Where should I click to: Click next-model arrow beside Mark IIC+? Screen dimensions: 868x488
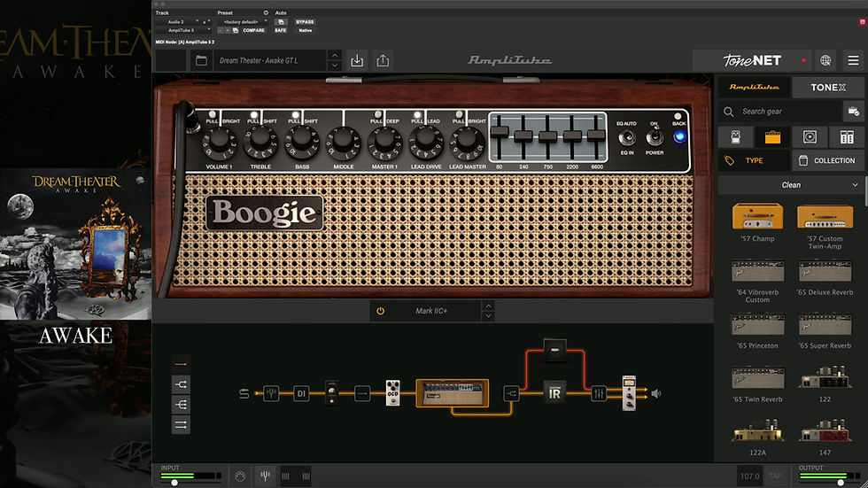[x=488, y=316]
